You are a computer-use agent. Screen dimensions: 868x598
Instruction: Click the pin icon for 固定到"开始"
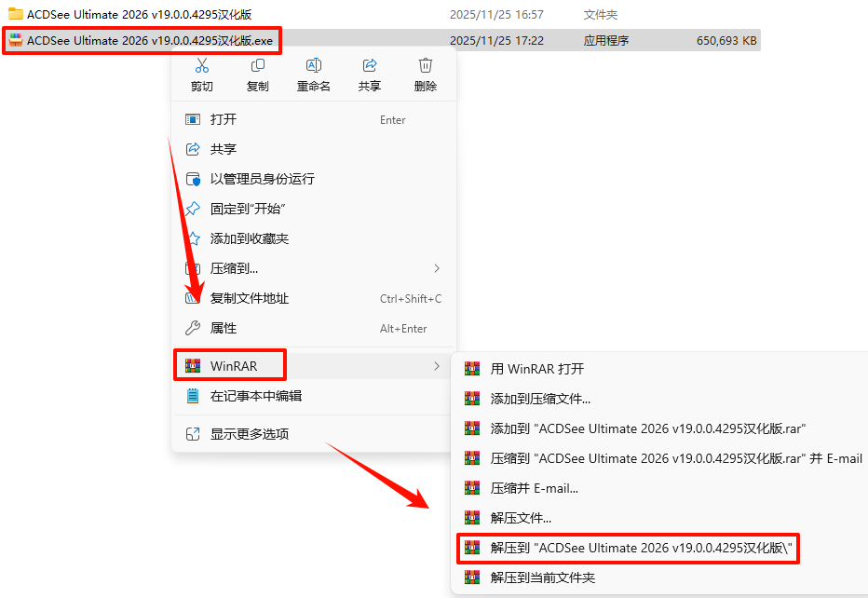click(x=193, y=209)
